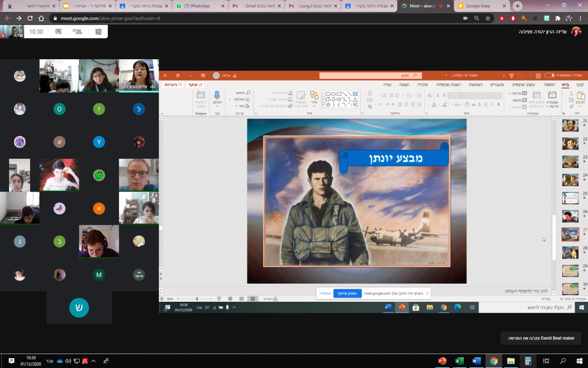Open Calculator from the Windows taskbar
This screenshot has height=368, width=588.
(x=528, y=361)
